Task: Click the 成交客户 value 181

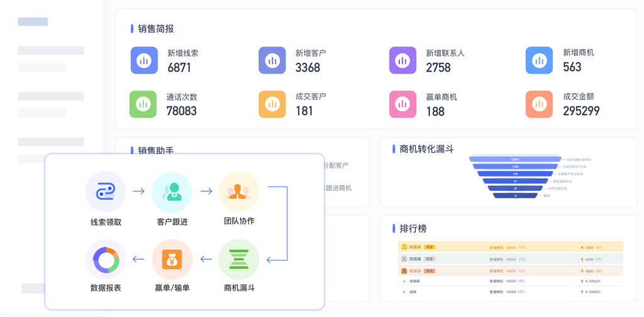Action: [304, 111]
